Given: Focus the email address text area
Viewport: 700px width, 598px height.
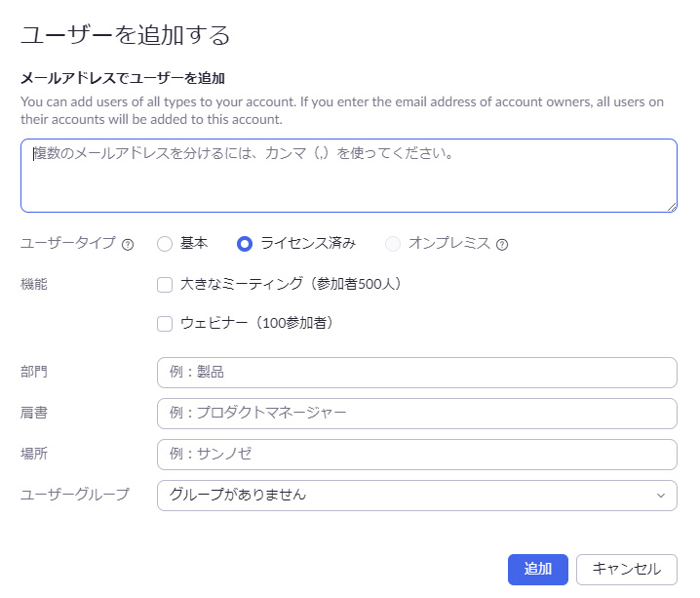Looking at the screenshot, I should click(x=348, y=176).
